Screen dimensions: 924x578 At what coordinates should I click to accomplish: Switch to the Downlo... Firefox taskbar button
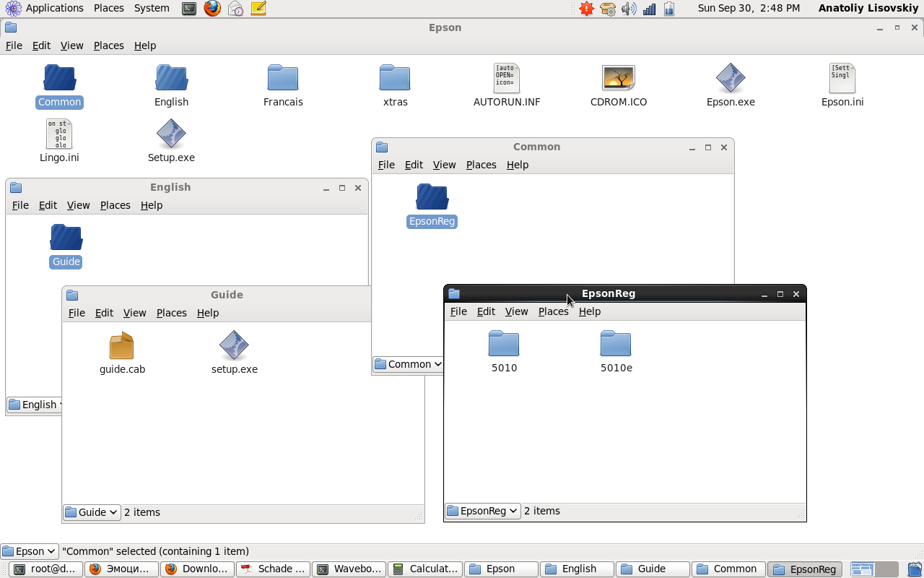[x=198, y=569]
